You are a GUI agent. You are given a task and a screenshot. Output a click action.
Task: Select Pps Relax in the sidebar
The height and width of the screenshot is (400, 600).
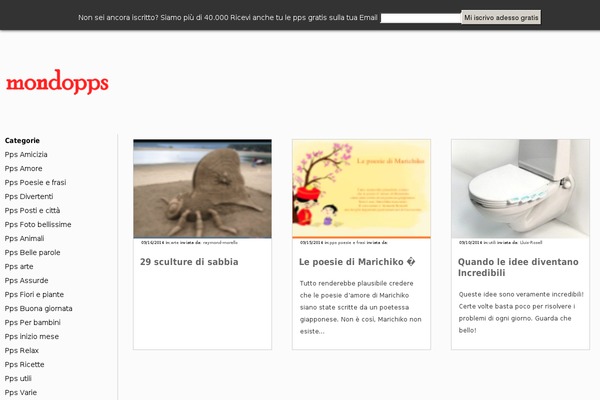coord(21,351)
